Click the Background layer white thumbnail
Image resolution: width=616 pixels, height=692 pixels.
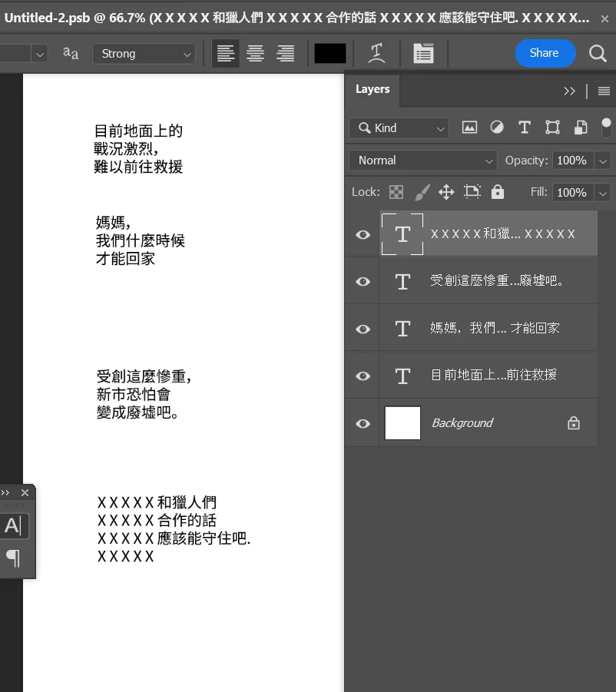pos(402,422)
